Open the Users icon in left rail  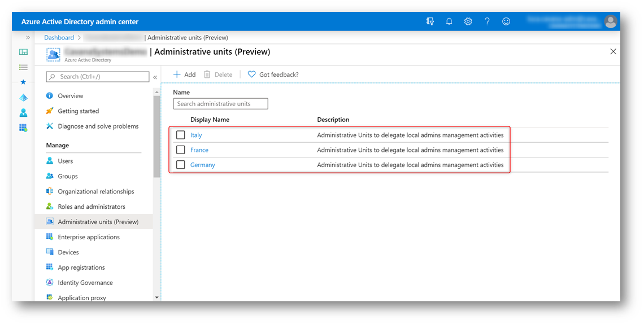pos(23,112)
